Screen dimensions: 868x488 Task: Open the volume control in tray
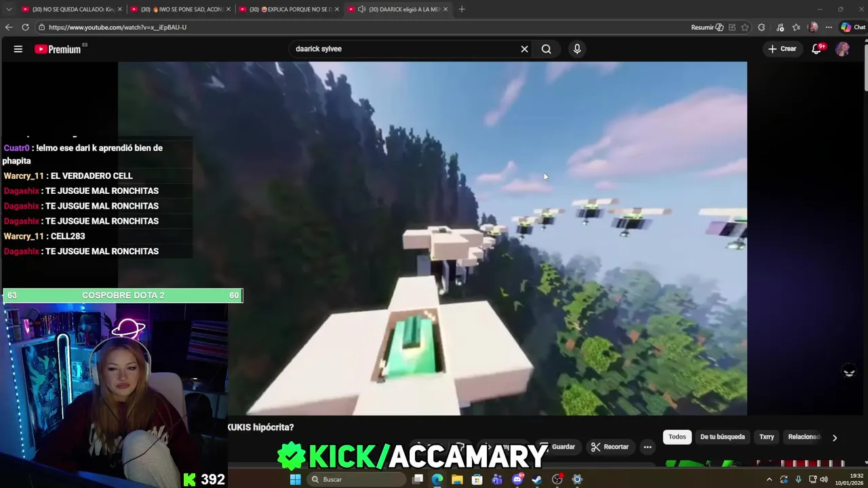(x=824, y=479)
